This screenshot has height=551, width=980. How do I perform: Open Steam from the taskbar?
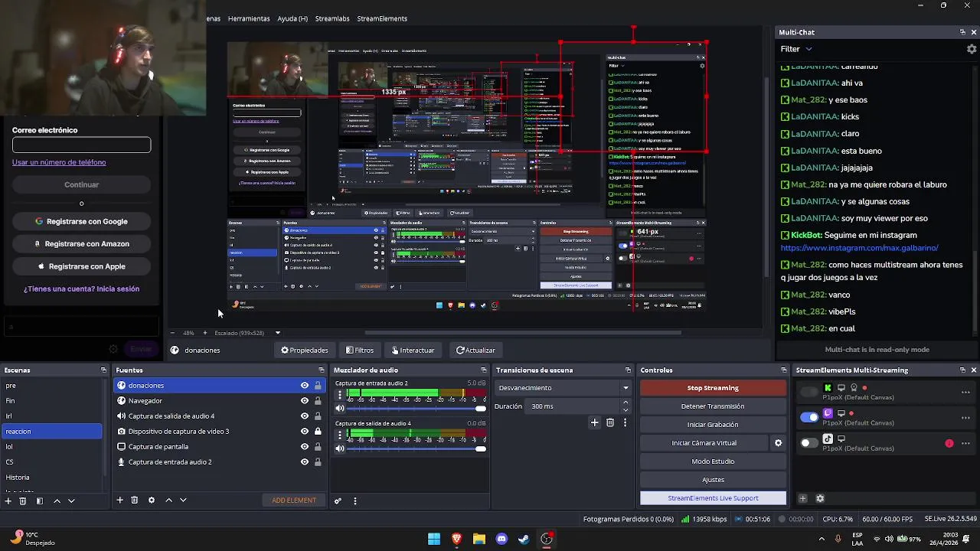[524, 539]
